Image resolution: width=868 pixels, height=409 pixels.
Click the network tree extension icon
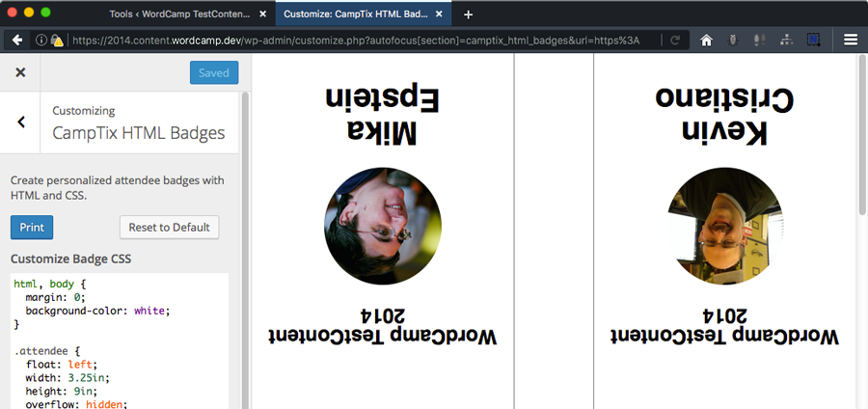(x=786, y=40)
